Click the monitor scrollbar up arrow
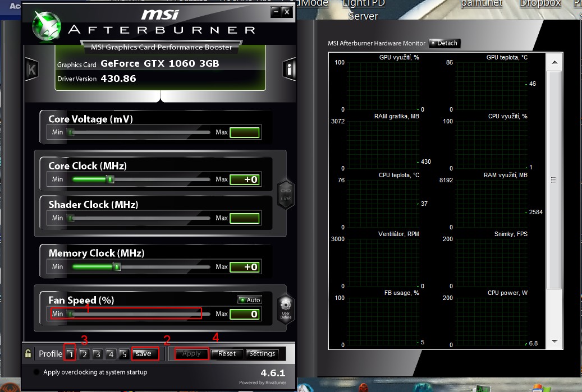 (554, 62)
